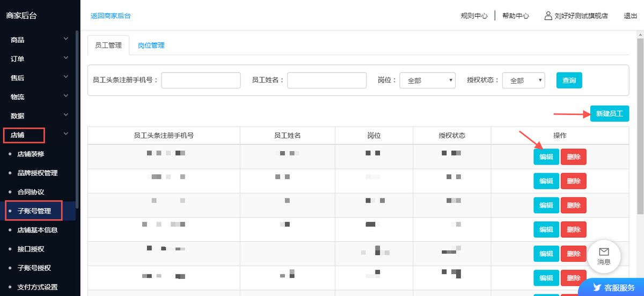Select 数据 in the sidebar

point(18,116)
